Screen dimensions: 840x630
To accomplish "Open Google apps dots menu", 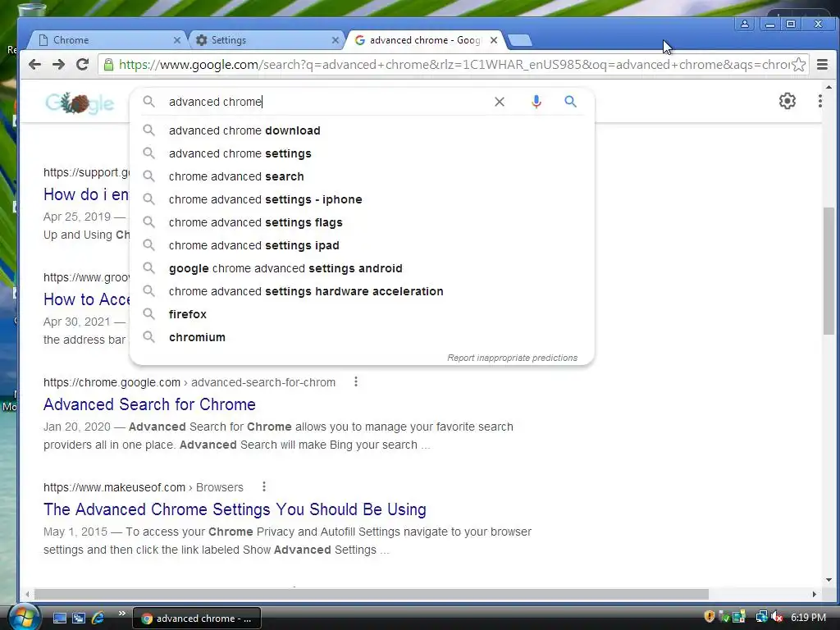I will (x=820, y=101).
